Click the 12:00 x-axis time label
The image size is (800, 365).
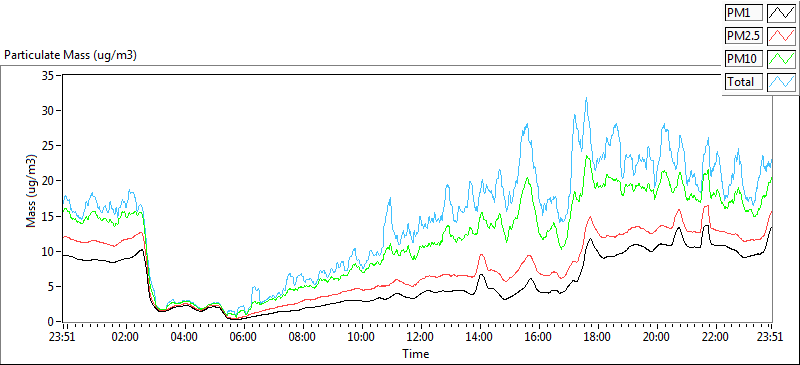[420, 337]
